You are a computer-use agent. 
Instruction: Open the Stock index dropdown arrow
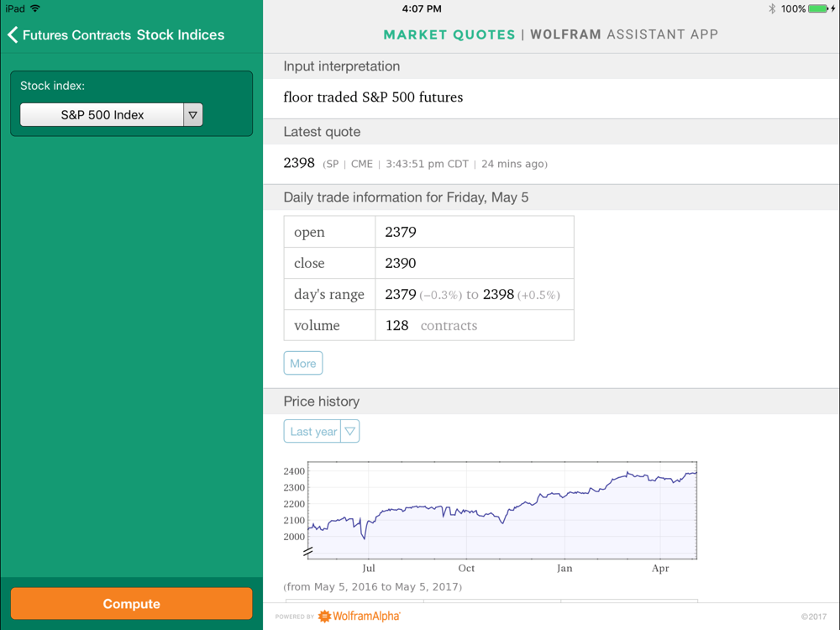pos(193,114)
